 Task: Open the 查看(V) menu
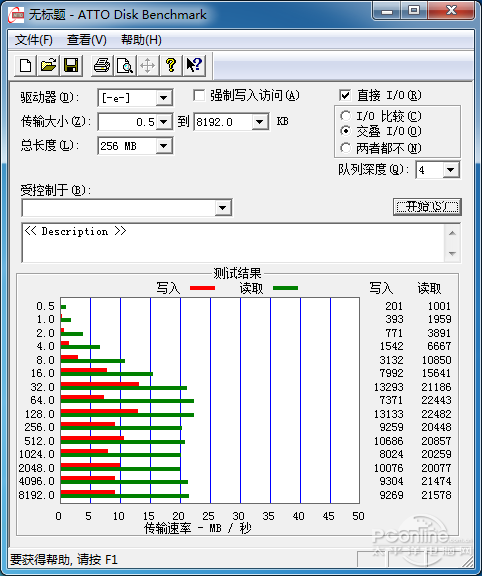pyautogui.click(x=87, y=40)
